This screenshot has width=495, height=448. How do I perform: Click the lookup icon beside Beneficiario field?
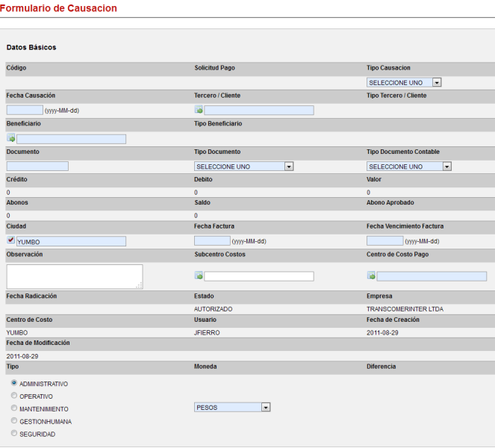click(11, 138)
